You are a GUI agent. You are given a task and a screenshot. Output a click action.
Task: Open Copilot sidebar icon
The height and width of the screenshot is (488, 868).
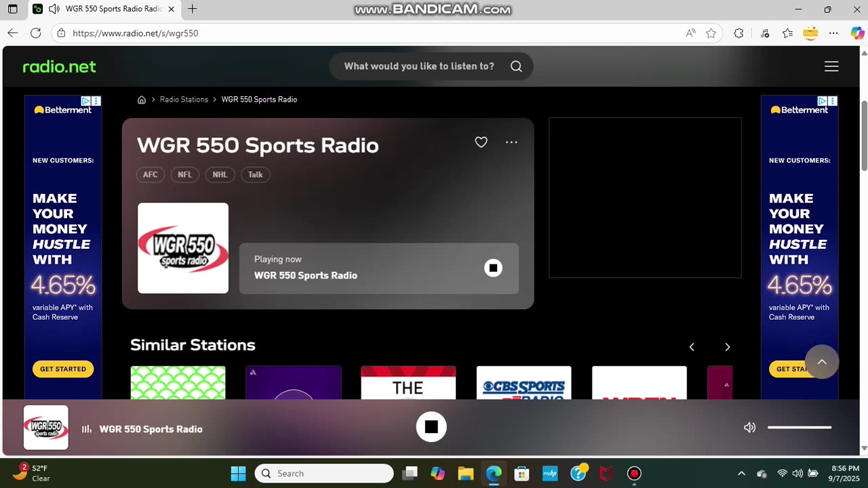pyautogui.click(x=856, y=33)
